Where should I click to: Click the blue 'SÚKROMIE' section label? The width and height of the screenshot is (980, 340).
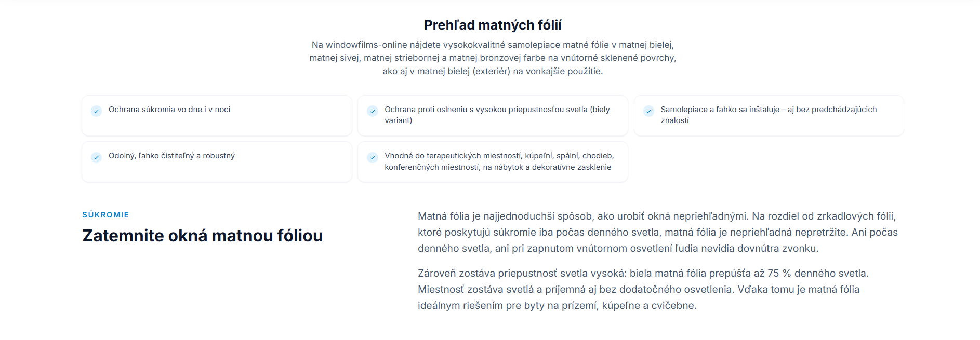[105, 215]
